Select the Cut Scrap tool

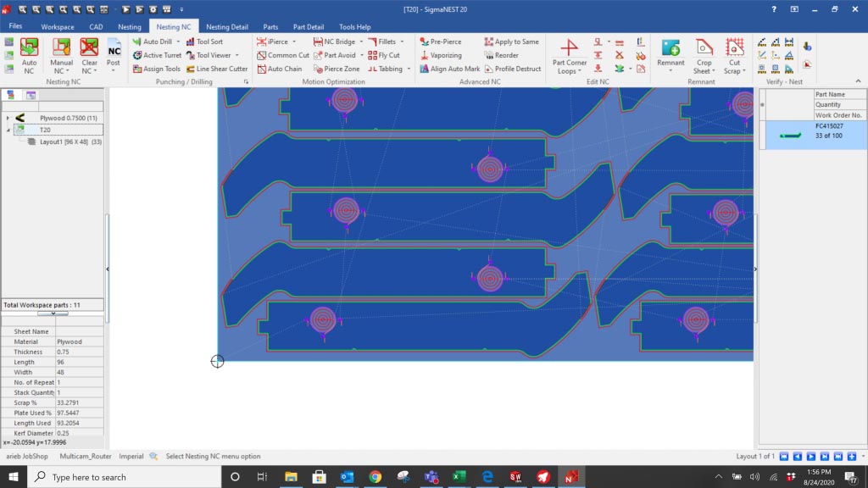pos(735,56)
